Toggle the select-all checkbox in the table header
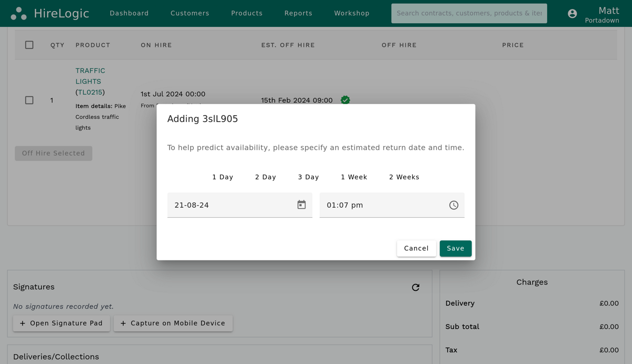The width and height of the screenshot is (632, 364). 29,45
